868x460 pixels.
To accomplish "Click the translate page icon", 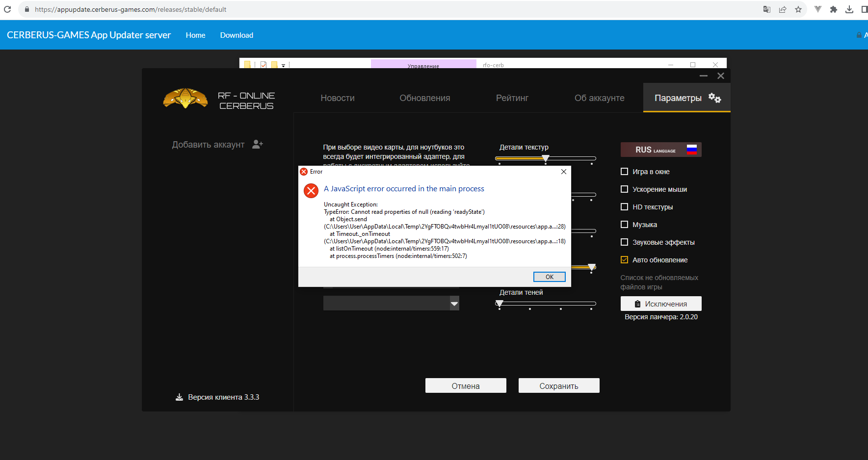I will 767,9.
